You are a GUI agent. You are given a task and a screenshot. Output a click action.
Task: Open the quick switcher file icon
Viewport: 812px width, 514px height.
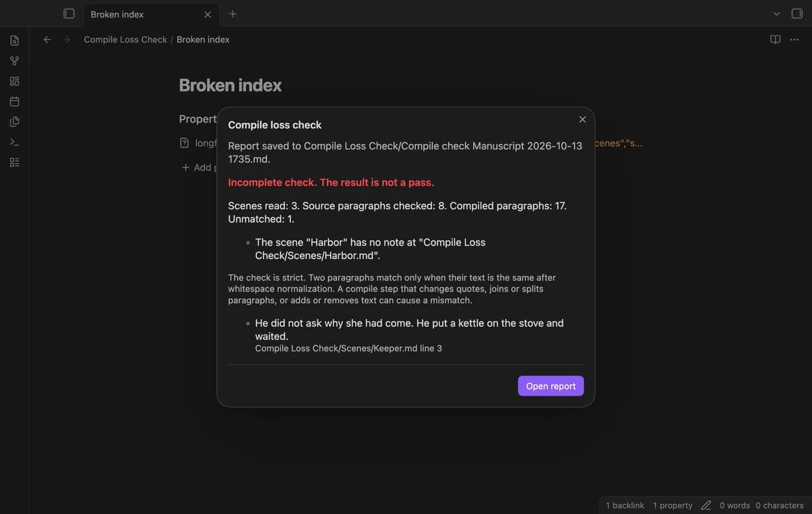tap(14, 41)
